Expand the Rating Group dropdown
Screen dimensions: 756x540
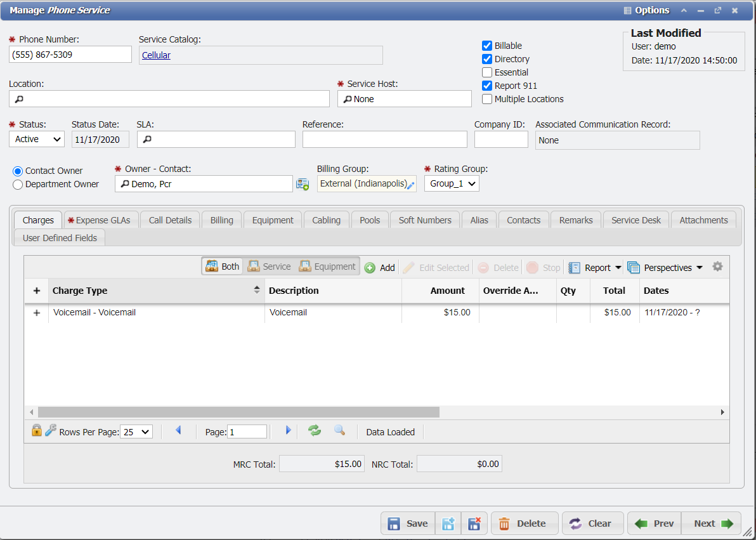click(452, 183)
